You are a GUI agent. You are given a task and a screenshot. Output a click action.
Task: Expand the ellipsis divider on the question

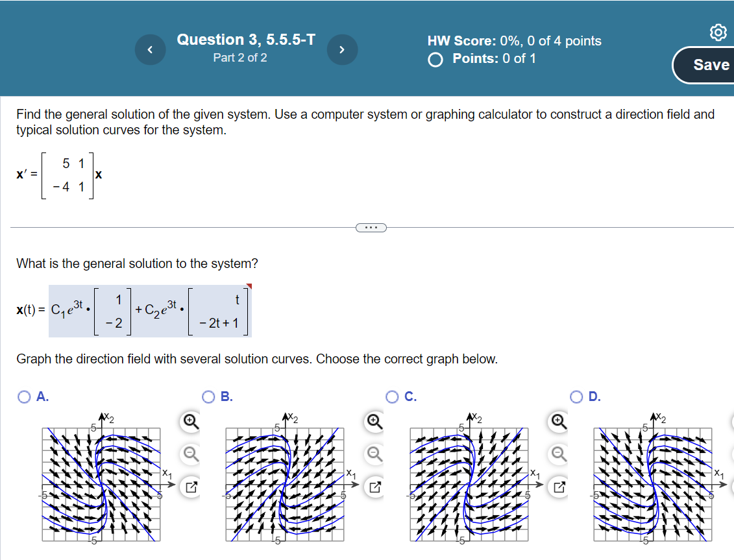click(371, 227)
